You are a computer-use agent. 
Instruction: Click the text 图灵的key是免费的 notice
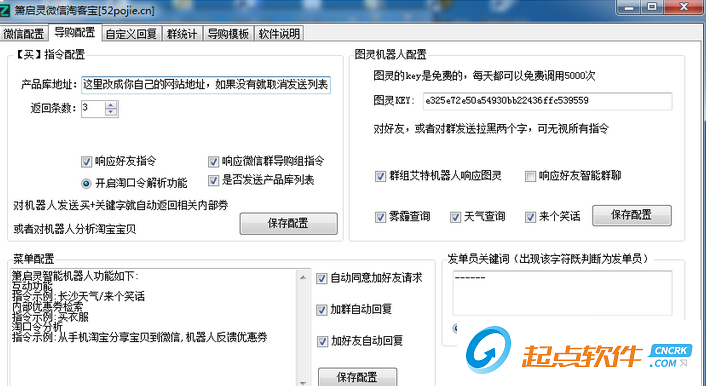coord(484,76)
